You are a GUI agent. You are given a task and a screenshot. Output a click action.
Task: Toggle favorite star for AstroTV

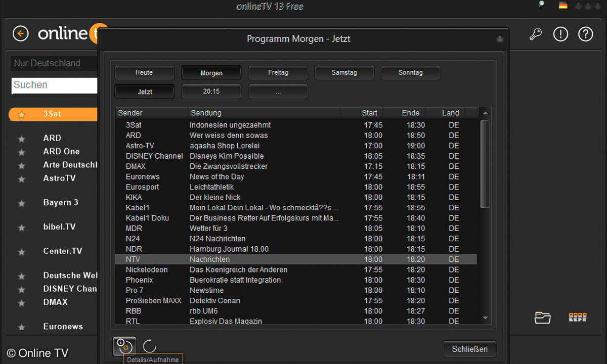pos(21,179)
